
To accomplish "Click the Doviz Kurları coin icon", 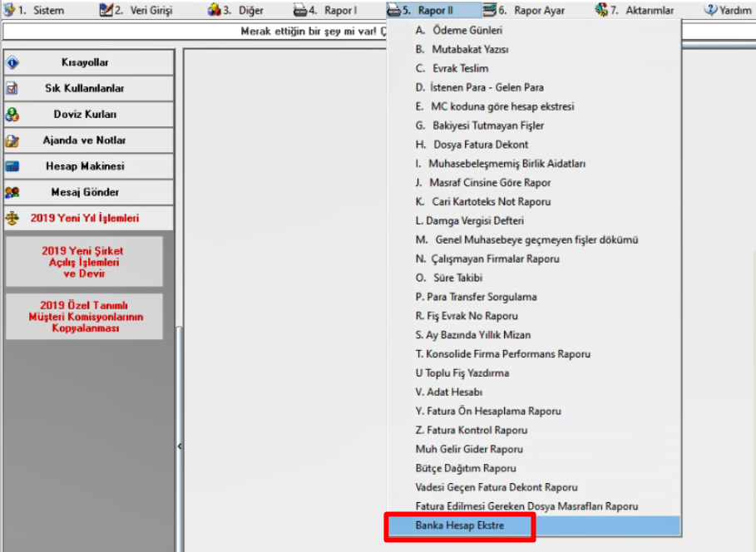I will click(x=12, y=115).
